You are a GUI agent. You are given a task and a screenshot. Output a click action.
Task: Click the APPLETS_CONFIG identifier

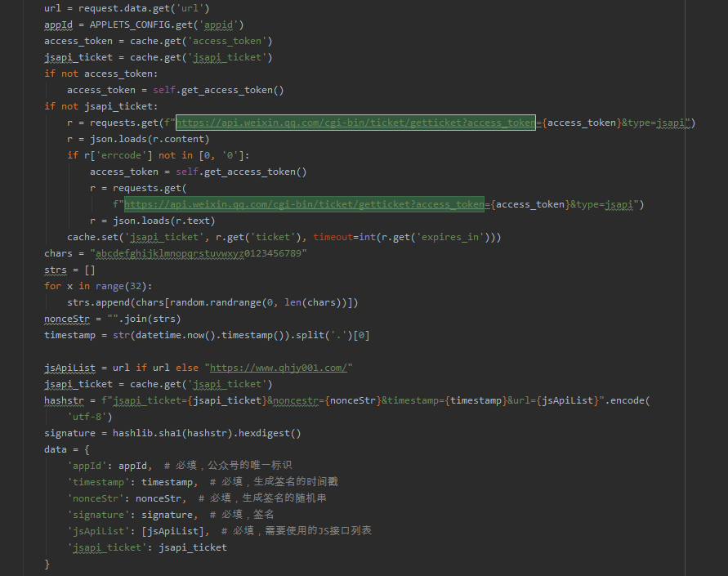click(x=130, y=25)
